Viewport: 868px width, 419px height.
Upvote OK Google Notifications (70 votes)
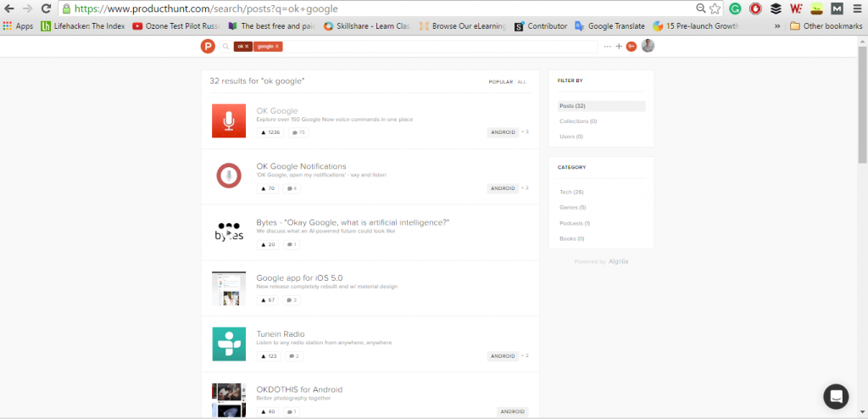point(268,188)
